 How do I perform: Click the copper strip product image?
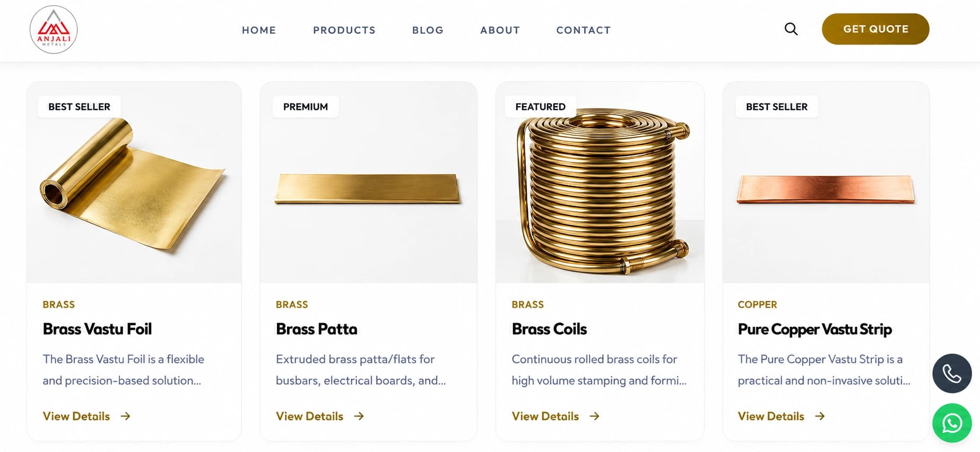click(x=826, y=182)
